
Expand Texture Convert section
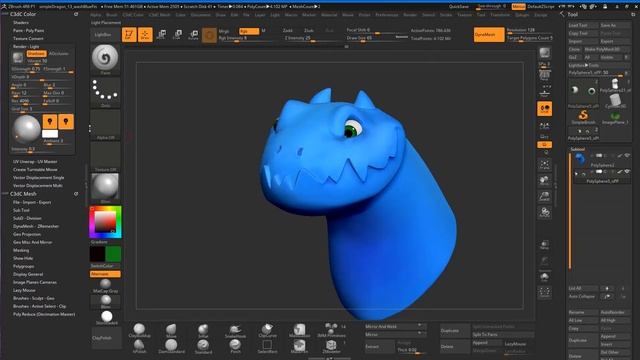[x=28, y=39]
